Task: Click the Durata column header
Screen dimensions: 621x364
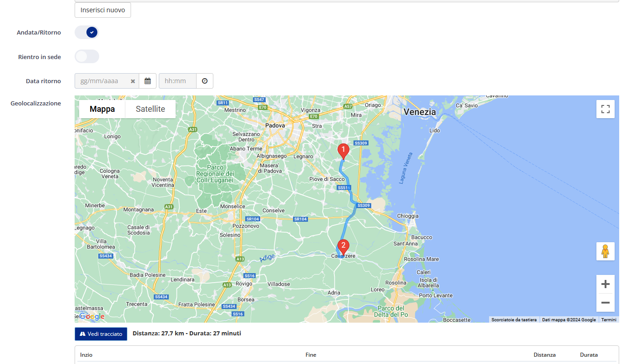Action: pyautogui.click(x=589, y=355)
